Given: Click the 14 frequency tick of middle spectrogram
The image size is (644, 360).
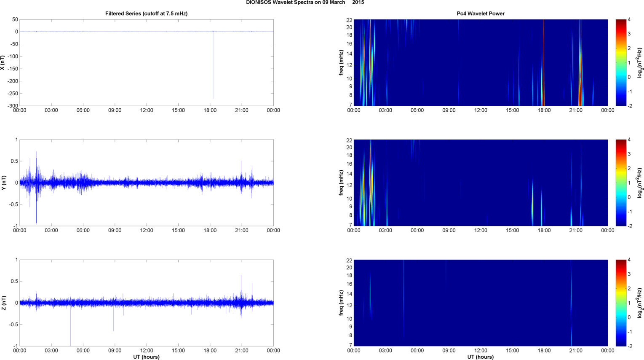Looking at the screenshot, I should pos(349,174).
